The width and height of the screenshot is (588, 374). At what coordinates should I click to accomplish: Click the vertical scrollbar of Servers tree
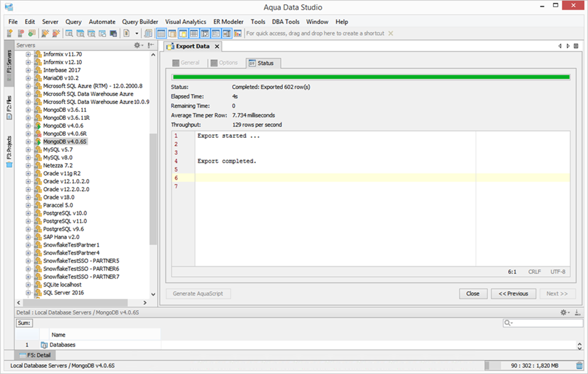(153, 189)
